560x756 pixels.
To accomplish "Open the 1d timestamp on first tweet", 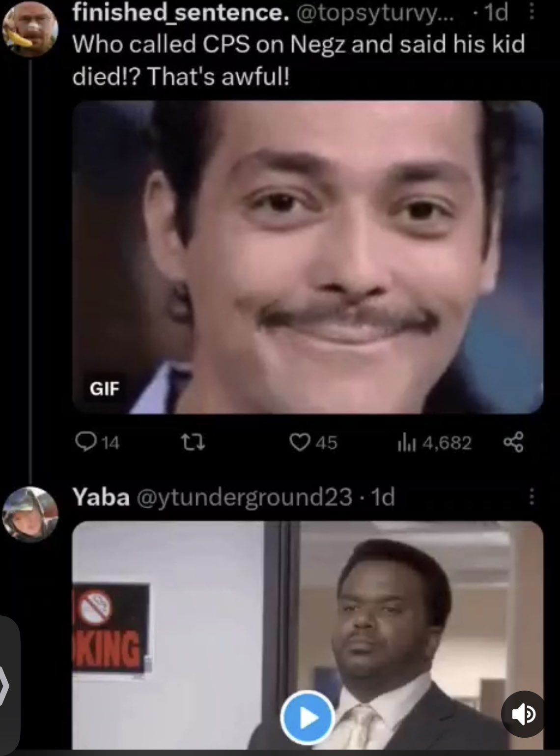I will tap(495, 13).
